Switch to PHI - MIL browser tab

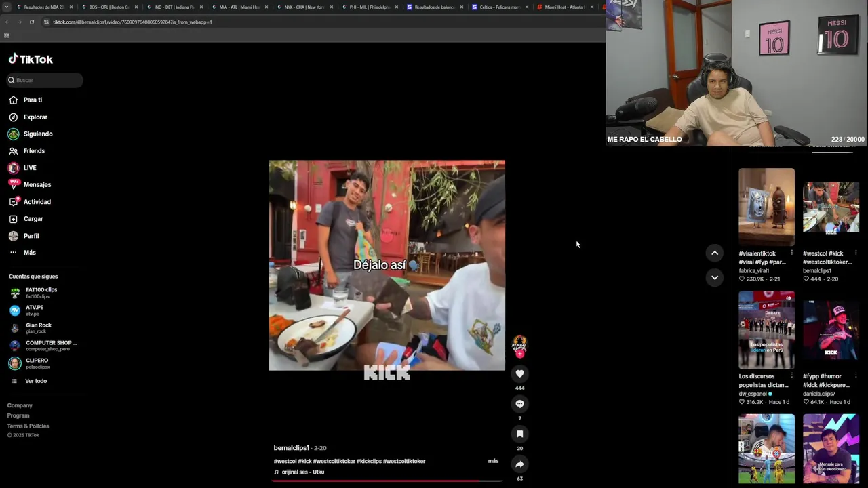[x=369, y=7]
